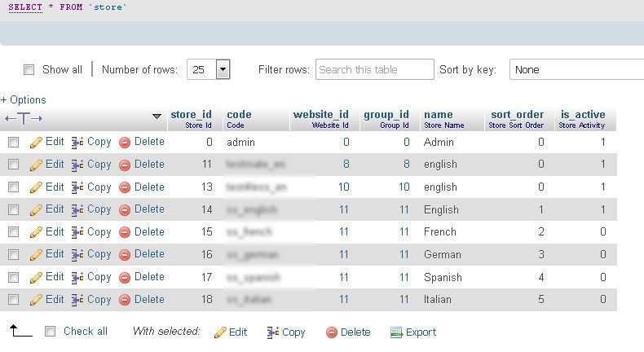Click the Copy icon in the Italian row
The image size is (644, 352).
coord(77,300)
